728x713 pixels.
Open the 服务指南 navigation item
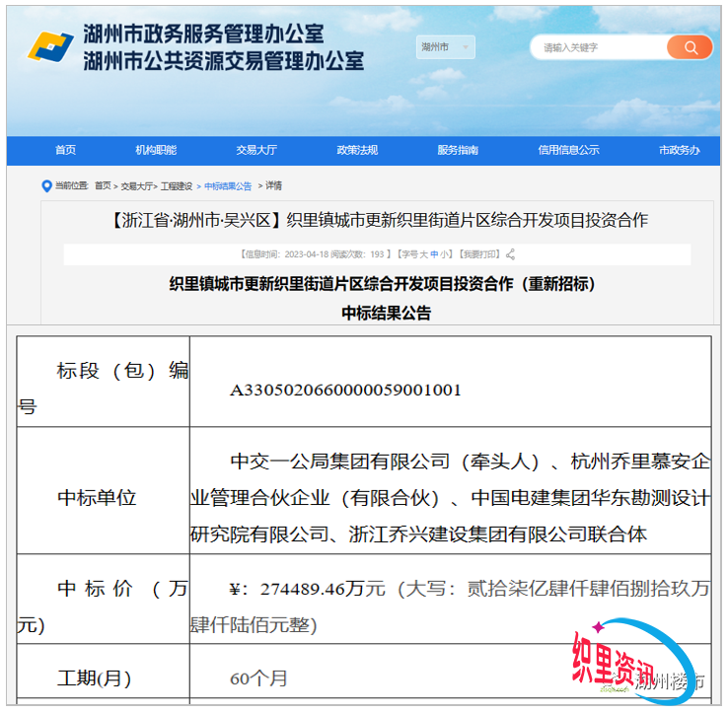(x=458, y=150)
